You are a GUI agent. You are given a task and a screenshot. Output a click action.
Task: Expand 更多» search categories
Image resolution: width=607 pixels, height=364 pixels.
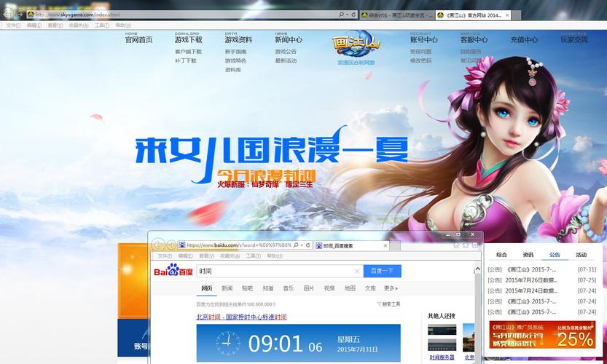[391, 288]
